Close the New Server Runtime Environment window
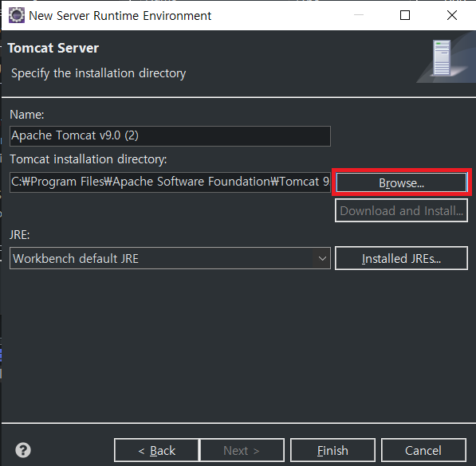This screenshot has height=466, width=476. coord(452,15)
